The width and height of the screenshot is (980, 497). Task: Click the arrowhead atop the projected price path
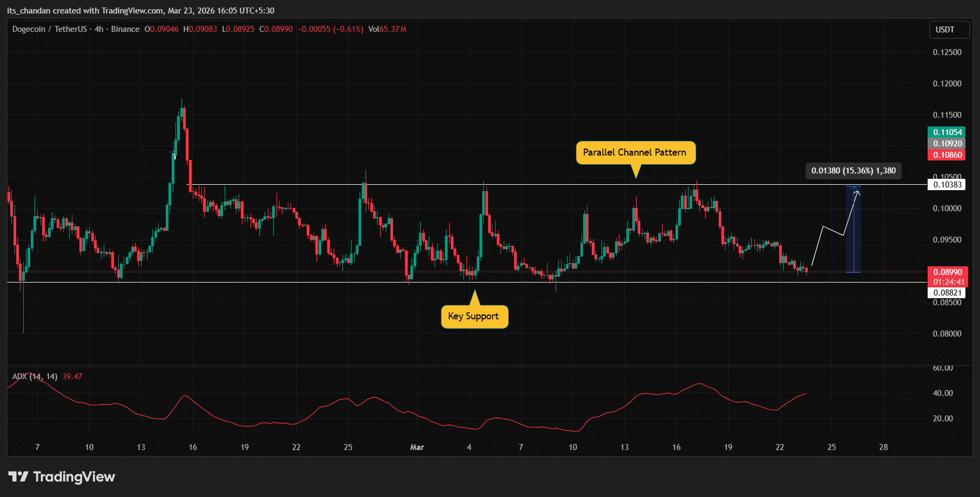click(856, 192)
